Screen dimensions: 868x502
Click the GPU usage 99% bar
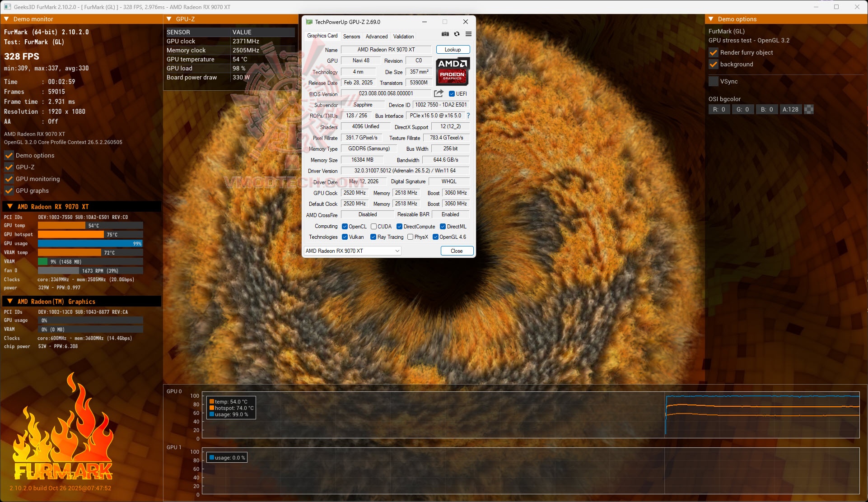tap(90, 243)
